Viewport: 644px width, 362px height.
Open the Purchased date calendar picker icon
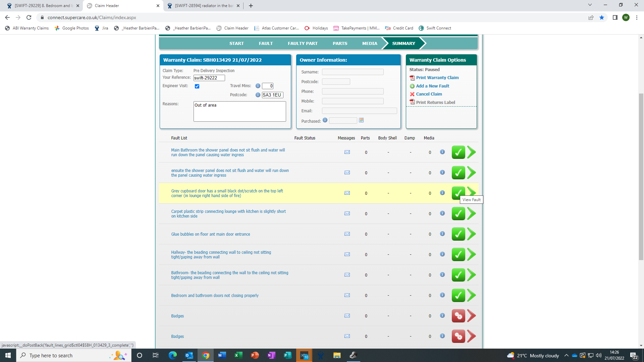[x=361, y=120]
